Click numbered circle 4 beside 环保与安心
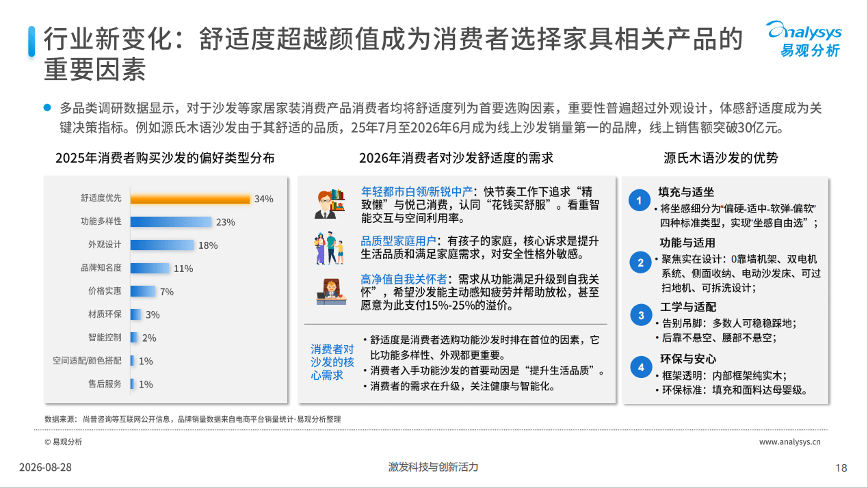 coord(641,368)
